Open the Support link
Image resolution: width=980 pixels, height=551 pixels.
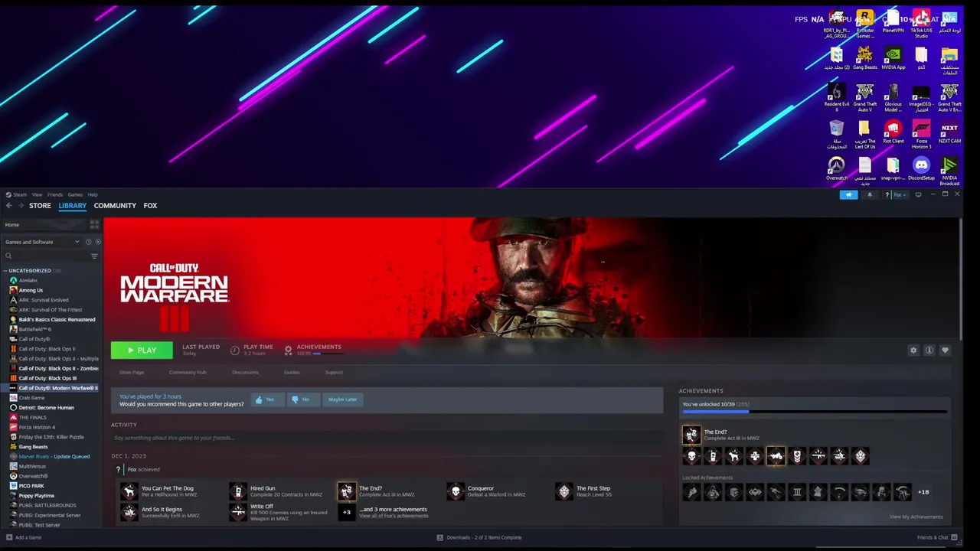tap(334, 373)
